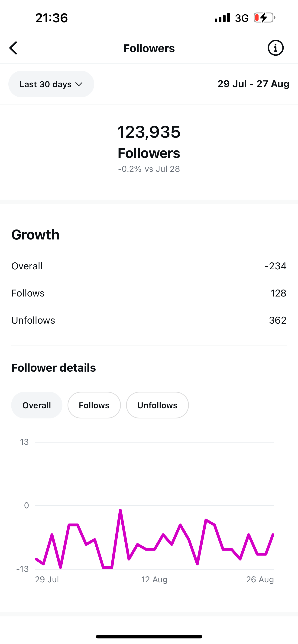Tap the Followers page title
This screenshot has height=644, width=298.
149,48
